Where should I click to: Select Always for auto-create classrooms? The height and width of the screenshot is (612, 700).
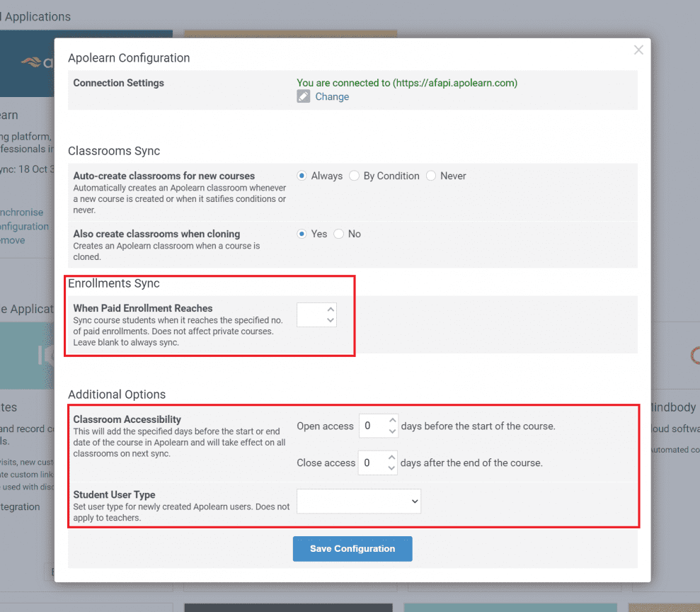[x=302, y=176]
